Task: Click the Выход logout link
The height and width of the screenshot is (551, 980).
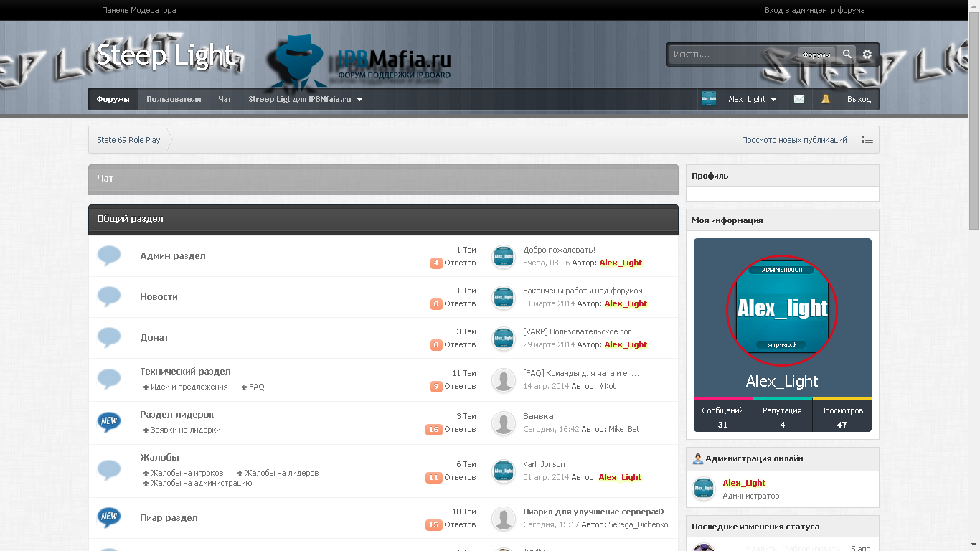Action: pos(859,100)
